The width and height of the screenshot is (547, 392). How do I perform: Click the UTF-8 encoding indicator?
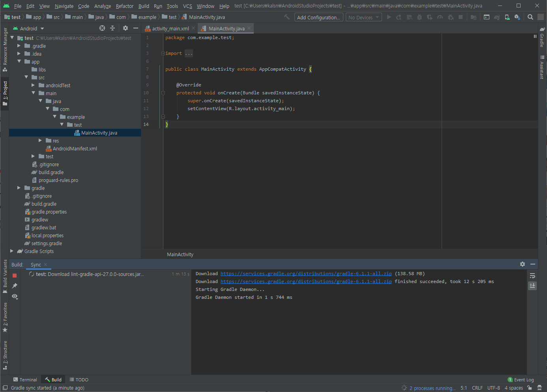pos(494,388)
